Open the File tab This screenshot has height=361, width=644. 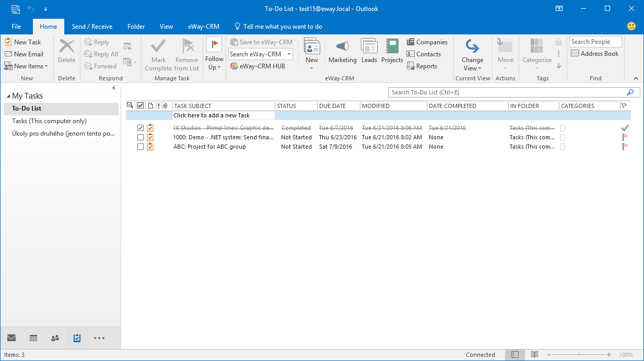pos(16,27)
